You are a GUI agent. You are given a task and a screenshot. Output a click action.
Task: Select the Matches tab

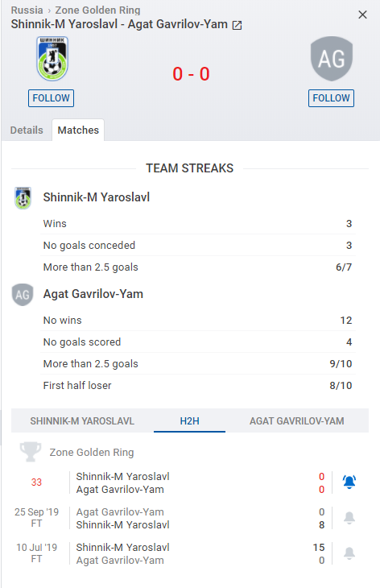[78, 130]
